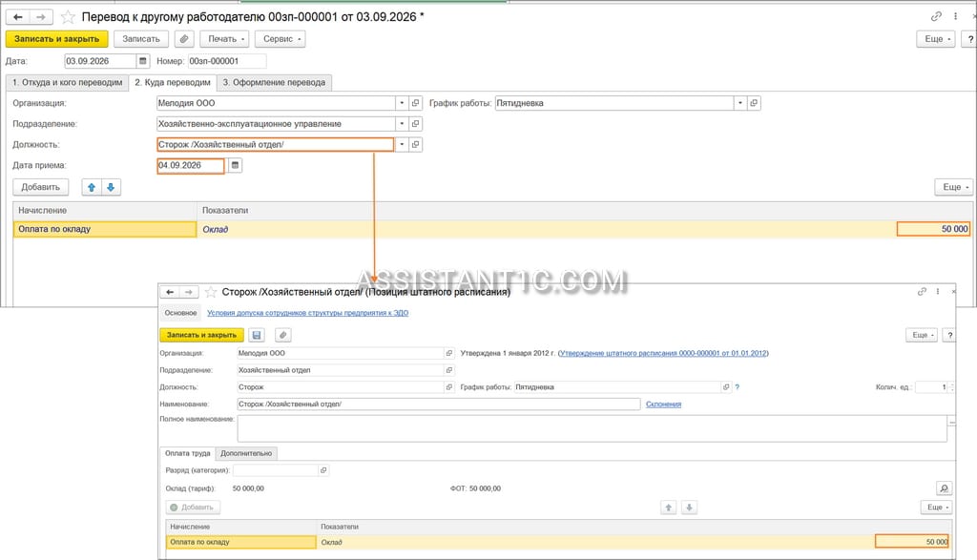Open calendar picker next to Дата field
This screenshot has height=560, width=977.
pos(143,61)
